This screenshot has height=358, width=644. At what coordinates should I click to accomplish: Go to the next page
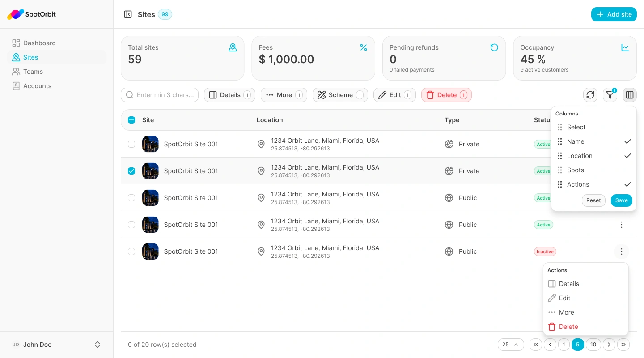pos(609,345)
